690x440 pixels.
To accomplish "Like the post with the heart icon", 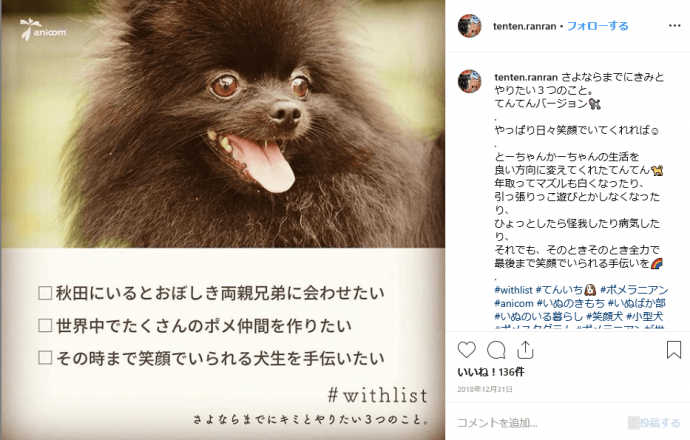I will tap(466, 350).
